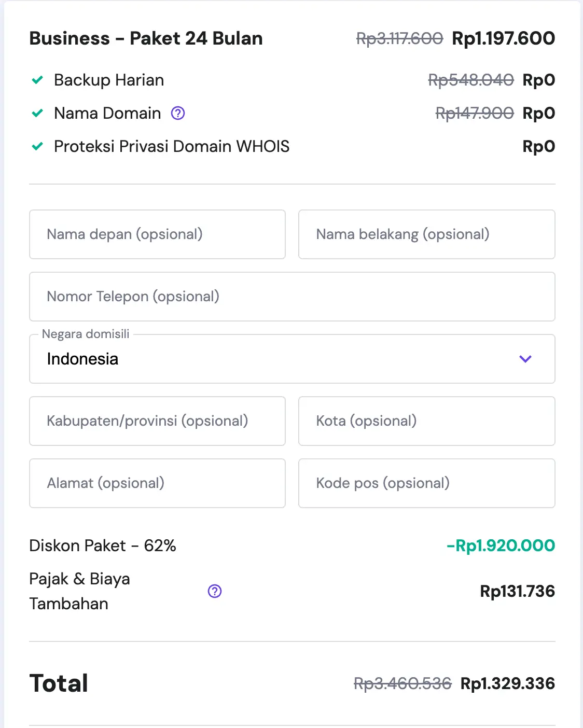Click the Kabupaten/provinsi field
The height and width of the screenshot is (728, 583).
[x=157, y=421]
